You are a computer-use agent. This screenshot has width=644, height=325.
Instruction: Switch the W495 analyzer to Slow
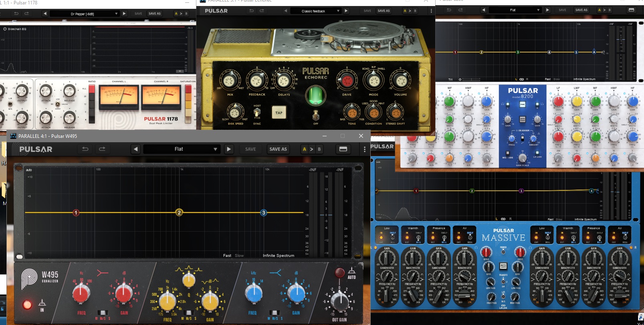[x=239, y=255]
